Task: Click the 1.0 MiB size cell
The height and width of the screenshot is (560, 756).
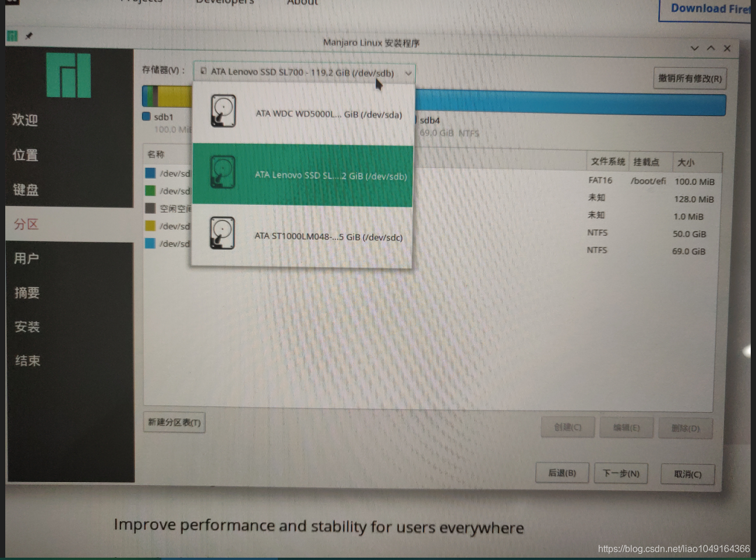Action: click(688, 217)
